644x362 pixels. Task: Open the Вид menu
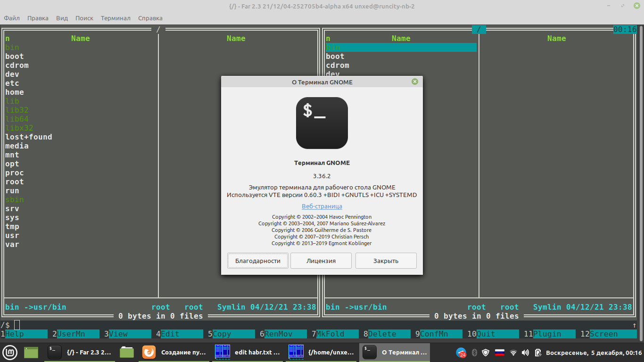[x=62, y=18]
